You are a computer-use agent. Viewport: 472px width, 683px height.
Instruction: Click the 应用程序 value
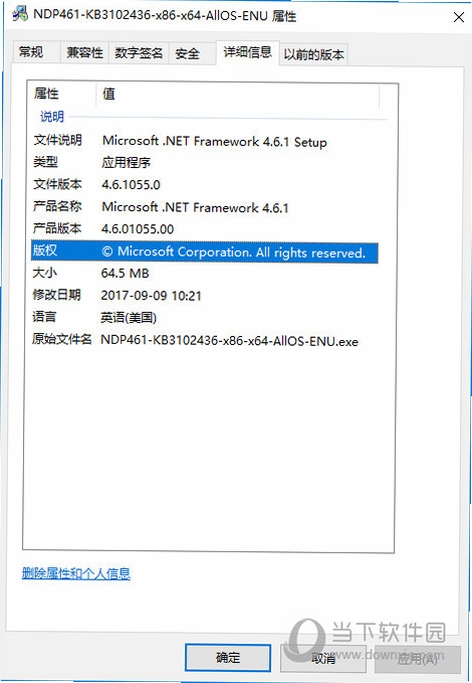point(126,162)
